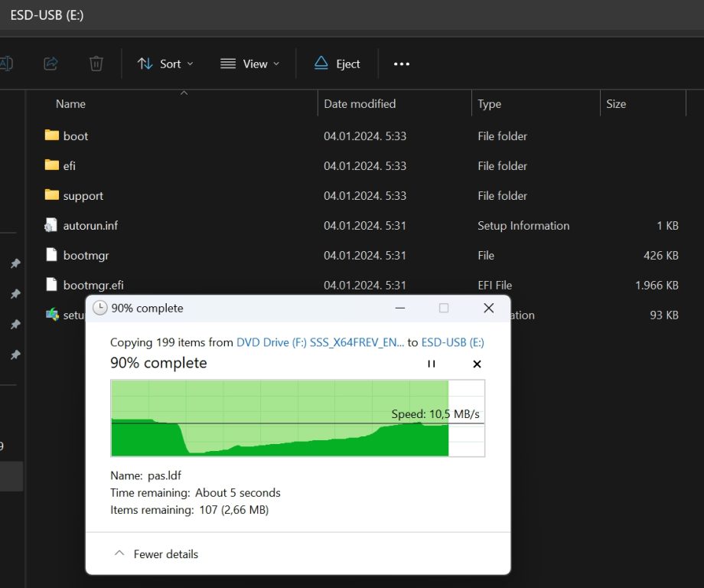Select the efi folder
The width and height of the screenshot is (704, 588).
point(69,166)
